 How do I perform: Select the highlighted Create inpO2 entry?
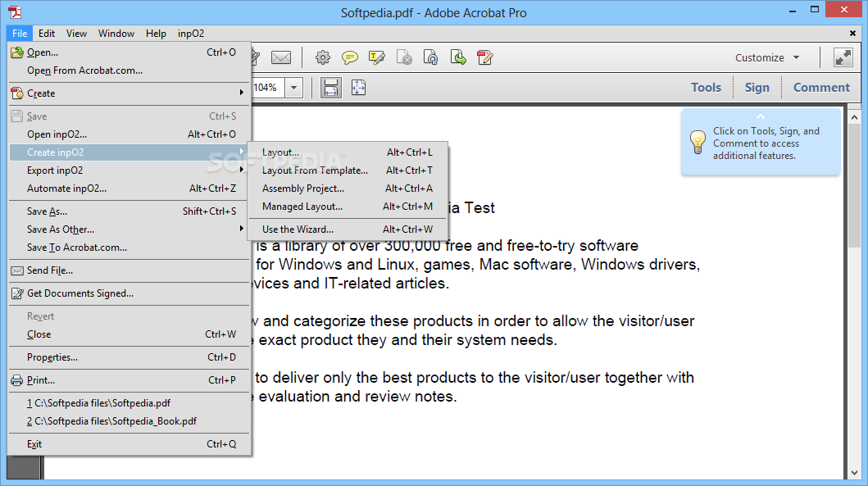[x=129, y=152]
